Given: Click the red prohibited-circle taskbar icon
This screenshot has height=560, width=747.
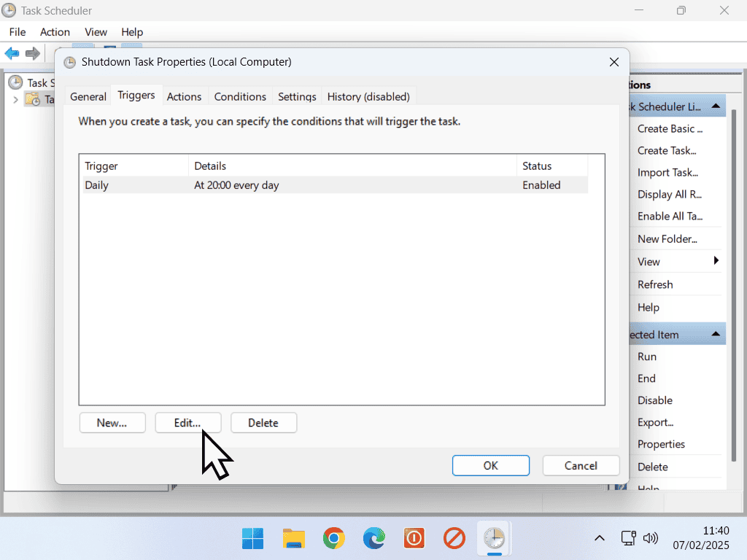Looking at the screenshot, I should (454, 539).
